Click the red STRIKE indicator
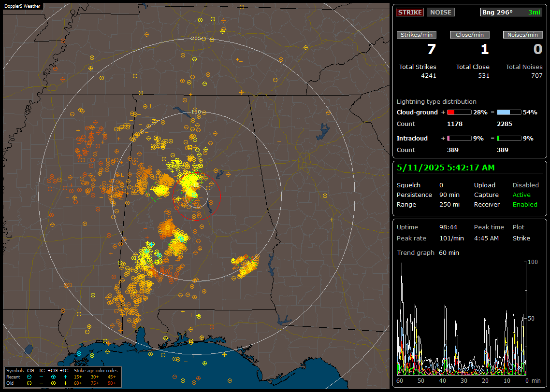 pos(410,12)
